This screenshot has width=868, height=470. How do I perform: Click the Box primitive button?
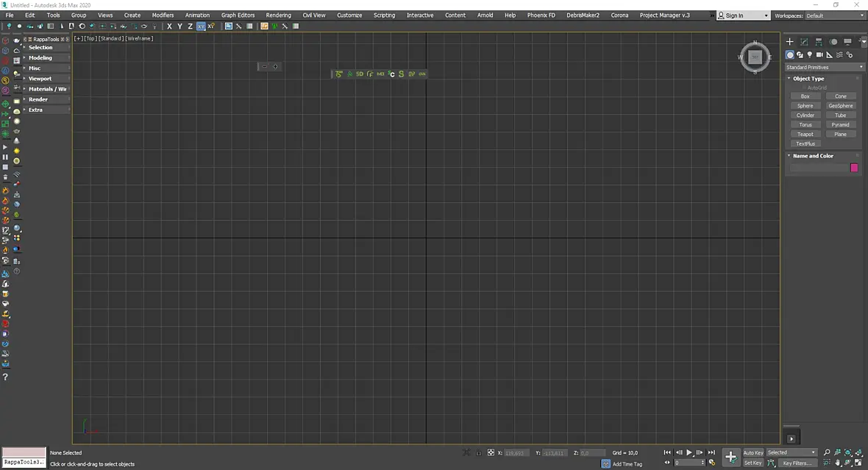[805, 96]
